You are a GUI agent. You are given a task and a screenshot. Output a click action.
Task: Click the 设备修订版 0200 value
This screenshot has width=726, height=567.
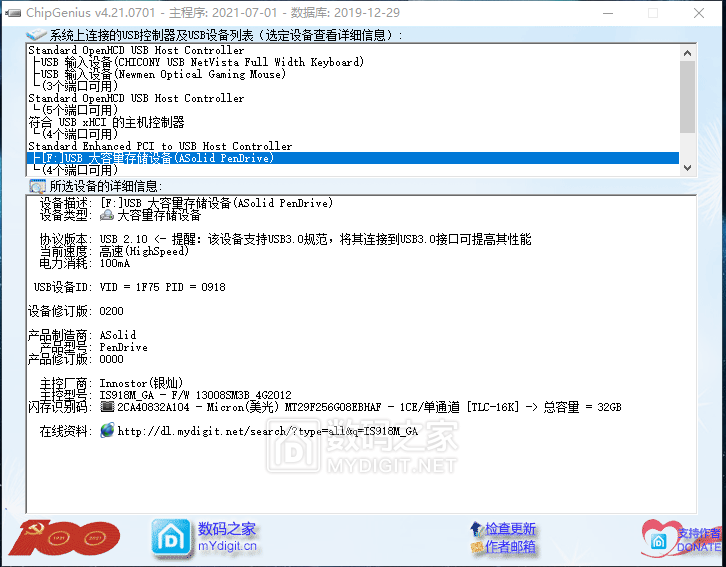(x=112, y=311)
